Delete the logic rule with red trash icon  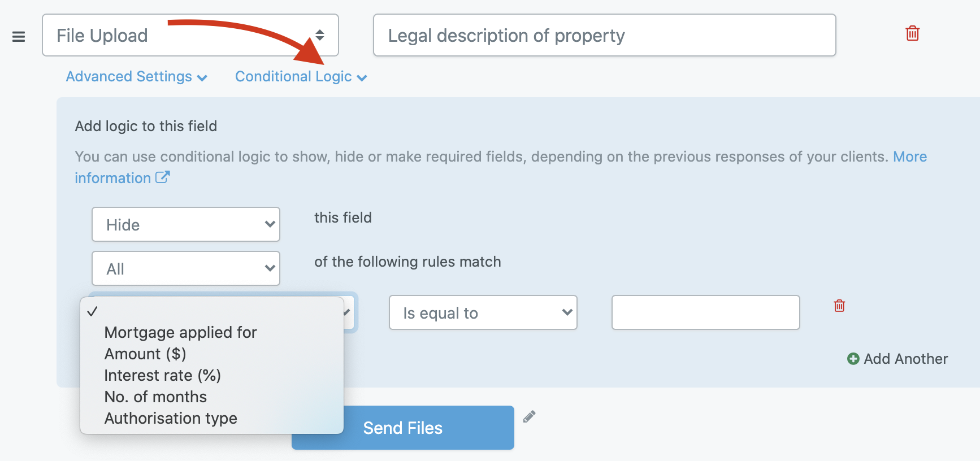[839, 306]
